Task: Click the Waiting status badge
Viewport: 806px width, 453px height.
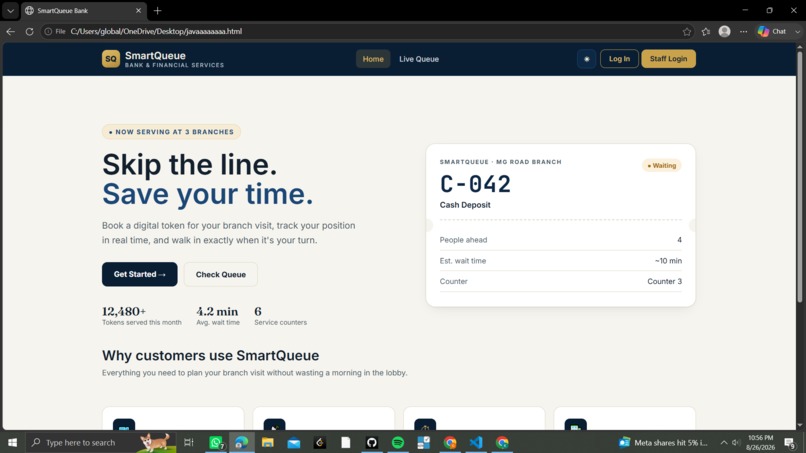Action: click(662, 166)
